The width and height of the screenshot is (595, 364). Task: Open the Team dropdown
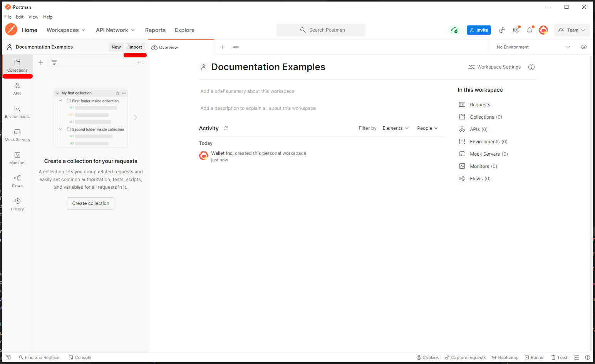[x=572, y=30]
